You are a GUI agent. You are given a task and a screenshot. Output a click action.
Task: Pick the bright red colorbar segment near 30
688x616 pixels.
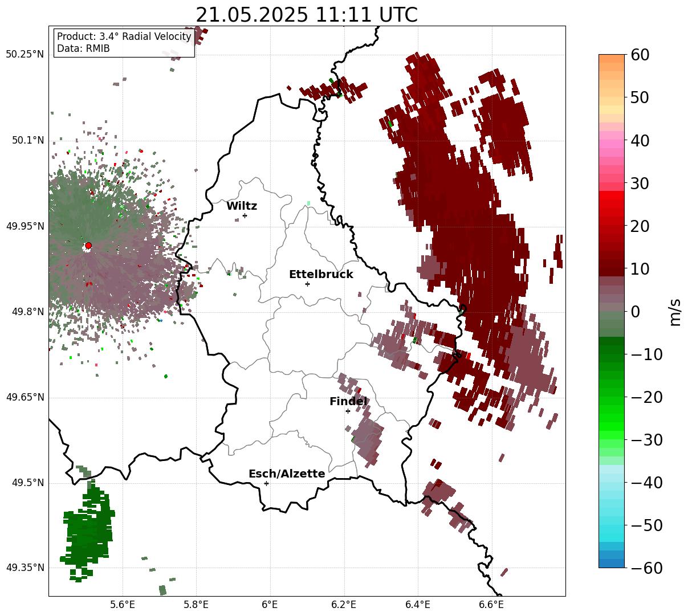pos(612,195)
